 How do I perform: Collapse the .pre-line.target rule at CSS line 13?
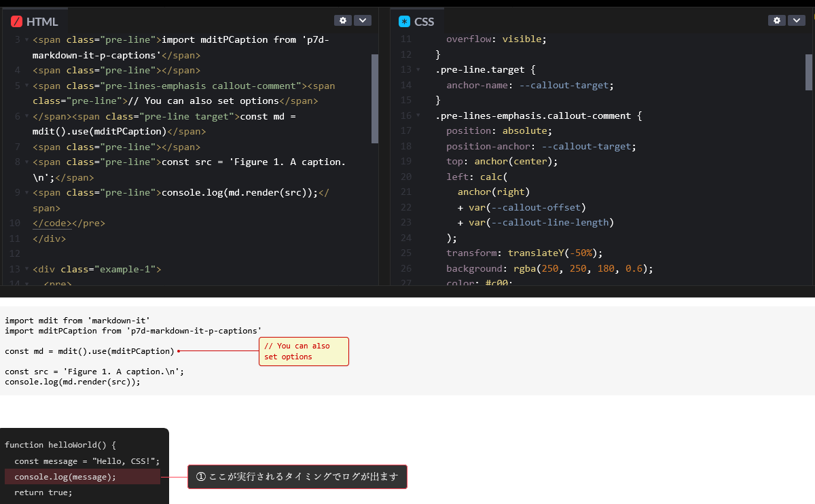[418, 70]
